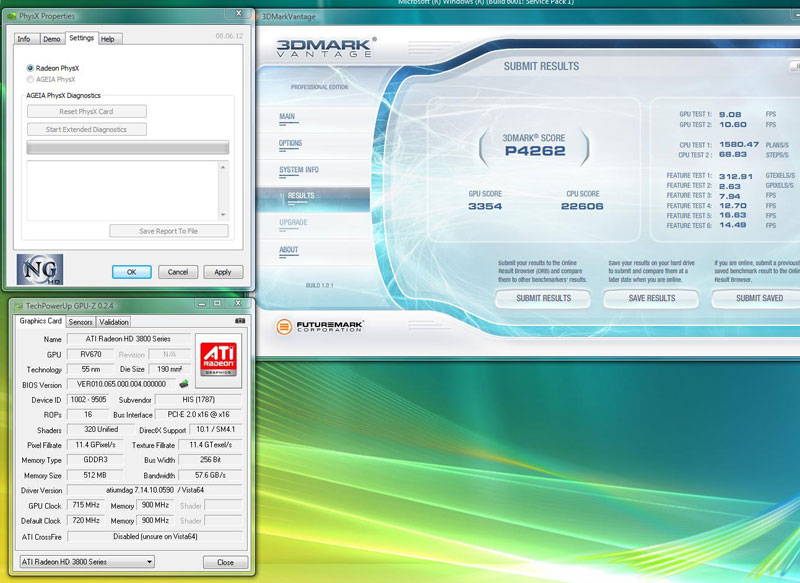
Task: Click the Device ID field 1002 - 9505
Action: coord(88,399)
